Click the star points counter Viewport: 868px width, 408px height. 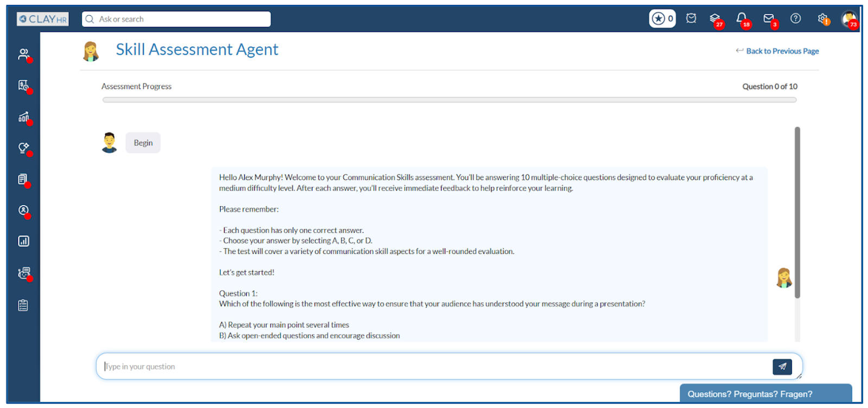[662, 19]
